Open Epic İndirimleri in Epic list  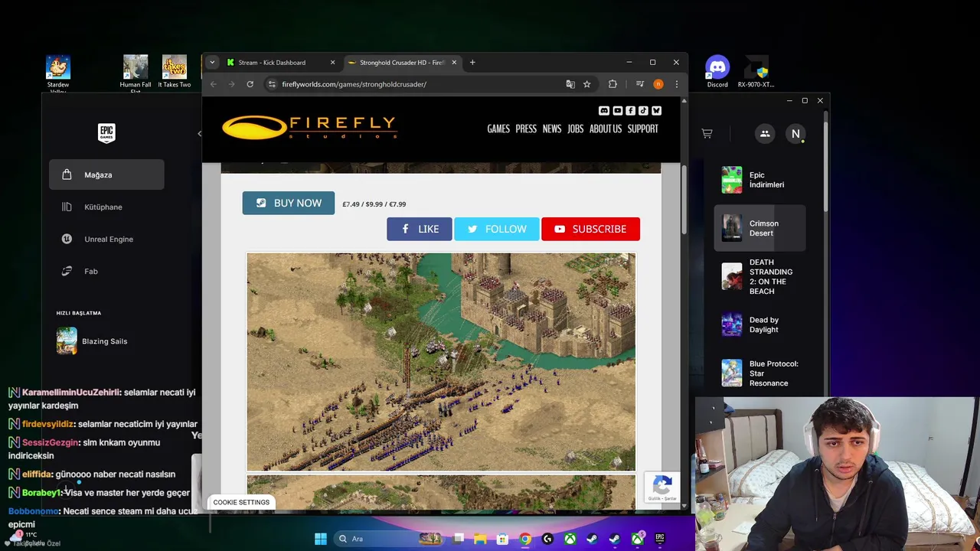(x=760, y=180)
